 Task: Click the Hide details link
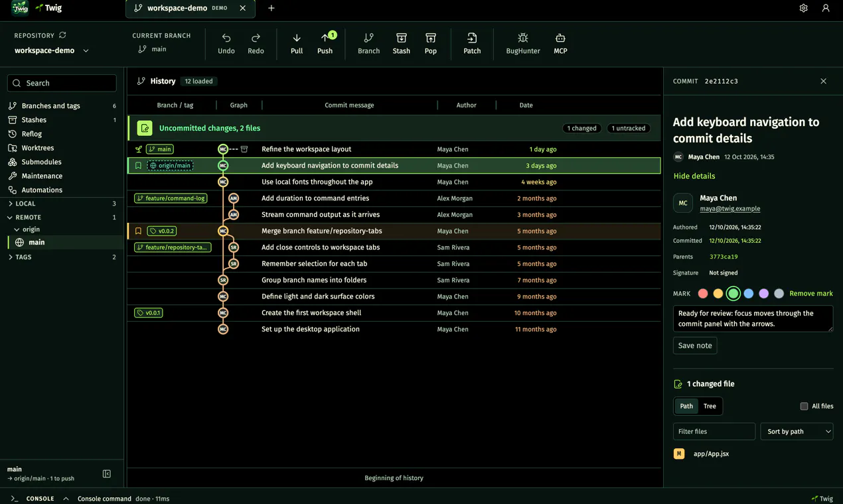click(694, 176)
